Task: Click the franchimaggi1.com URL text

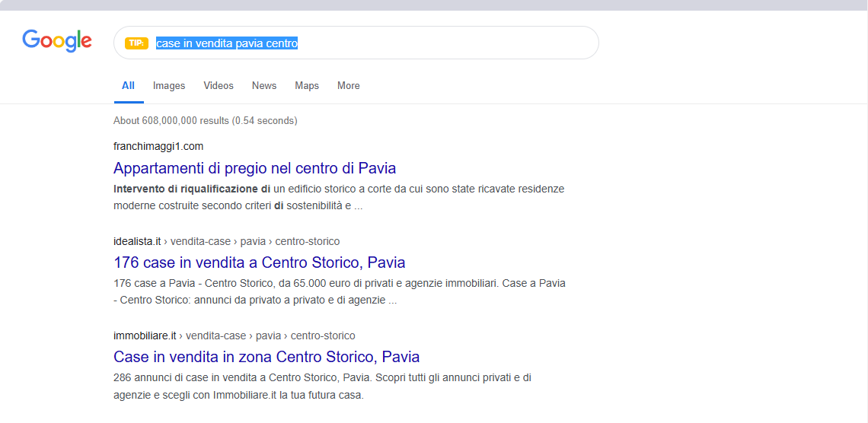Action: [158, 147]
